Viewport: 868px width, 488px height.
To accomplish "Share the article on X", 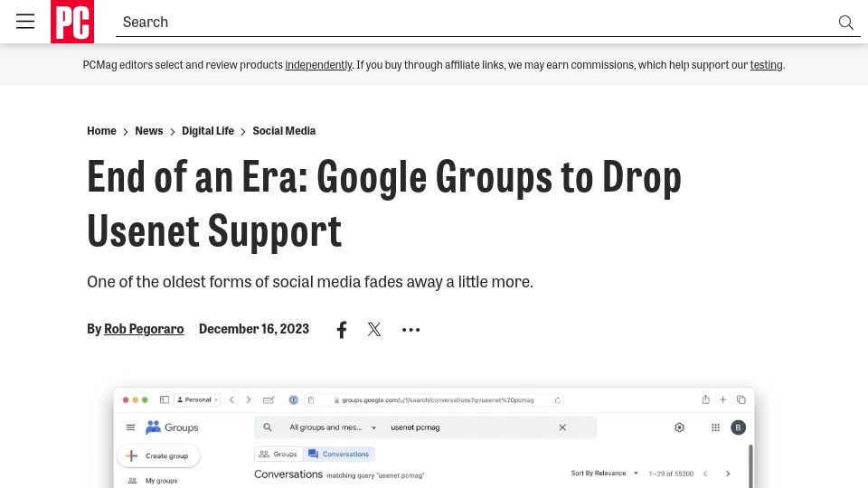I will point(374,329).
